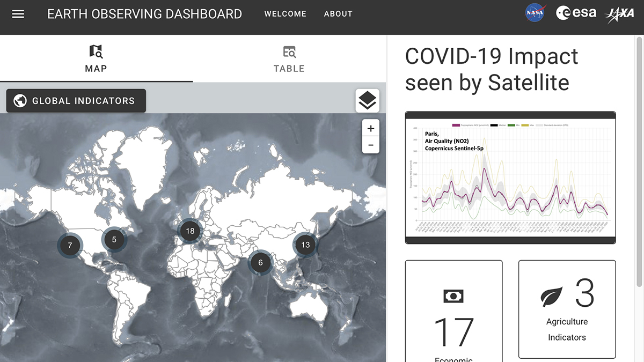Zoom in on the map with plus button
The width and height of the screenshot is (644, 362).
coord(370,128)
